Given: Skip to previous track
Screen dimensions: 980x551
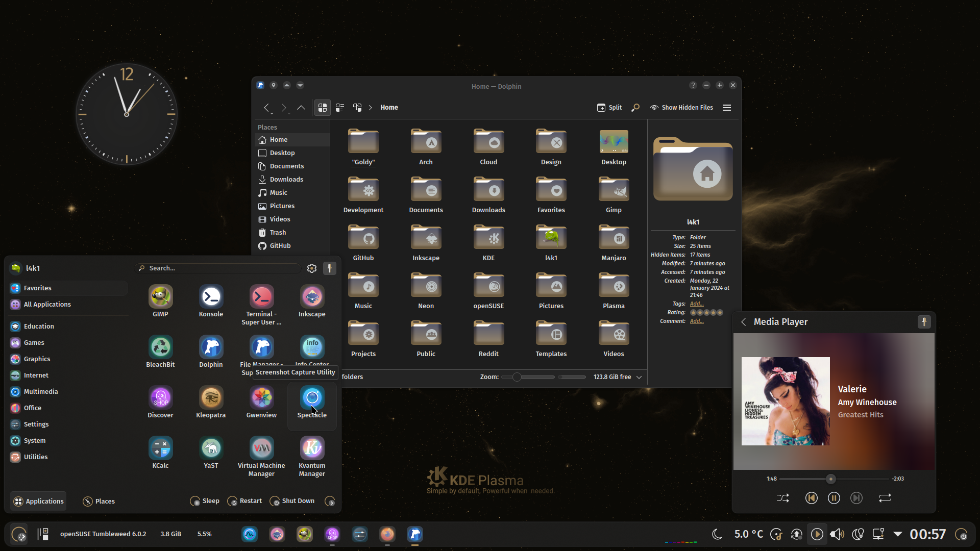Looking at the screenshot, I should click(x=812, y=498).
